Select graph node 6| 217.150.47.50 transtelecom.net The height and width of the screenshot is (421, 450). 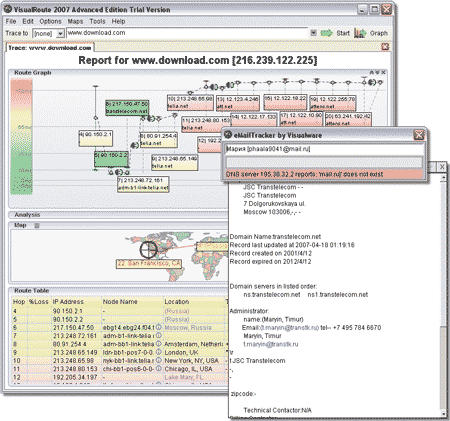pyautogui.click(x=127, y=108)
